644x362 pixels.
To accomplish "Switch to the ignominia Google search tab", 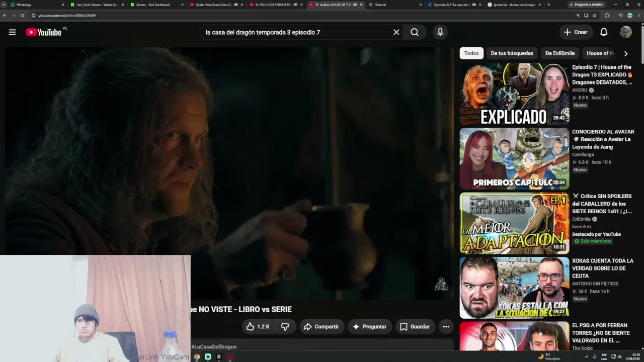I will (514, 5).
